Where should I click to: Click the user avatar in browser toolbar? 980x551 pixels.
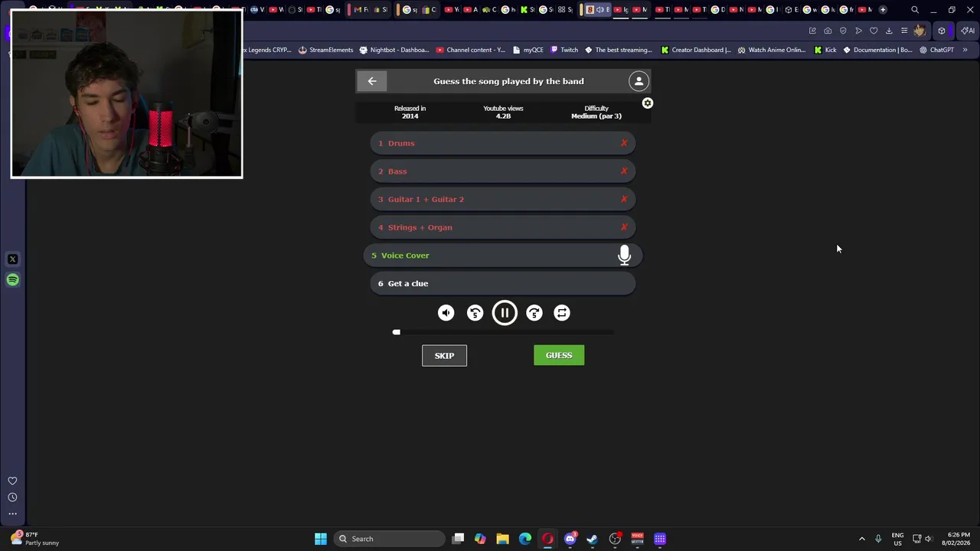click(920, 31)
